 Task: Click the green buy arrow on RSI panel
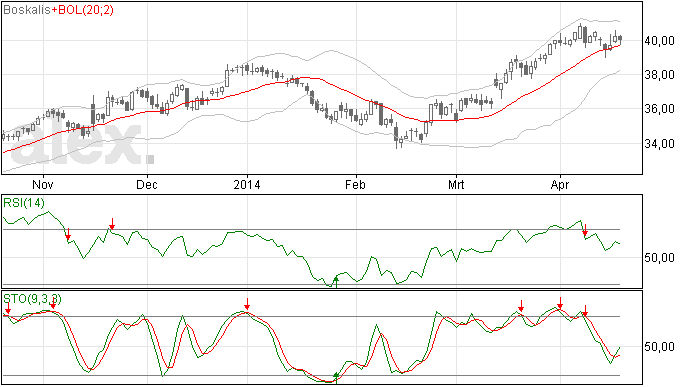coord(337,282)
